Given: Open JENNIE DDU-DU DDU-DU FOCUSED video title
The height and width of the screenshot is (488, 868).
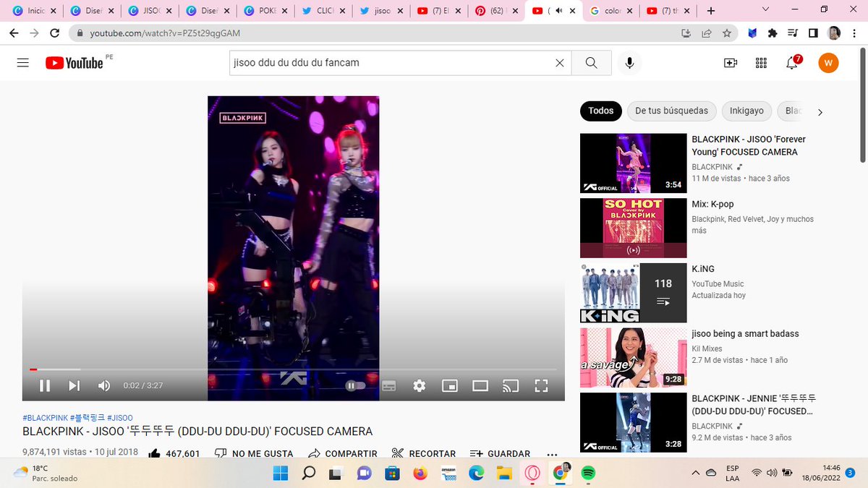Looking at the screenshot, I should coord(754,405).
